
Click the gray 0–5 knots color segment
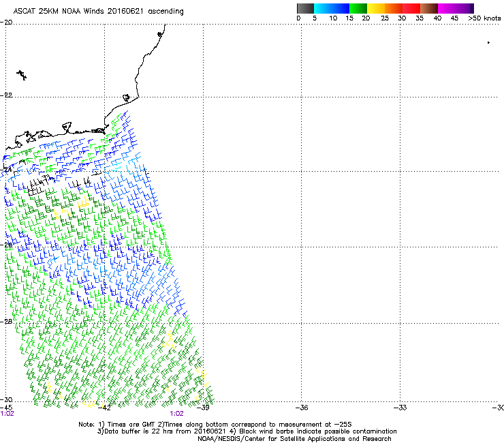pyautogui.click(x=305, y=8)
